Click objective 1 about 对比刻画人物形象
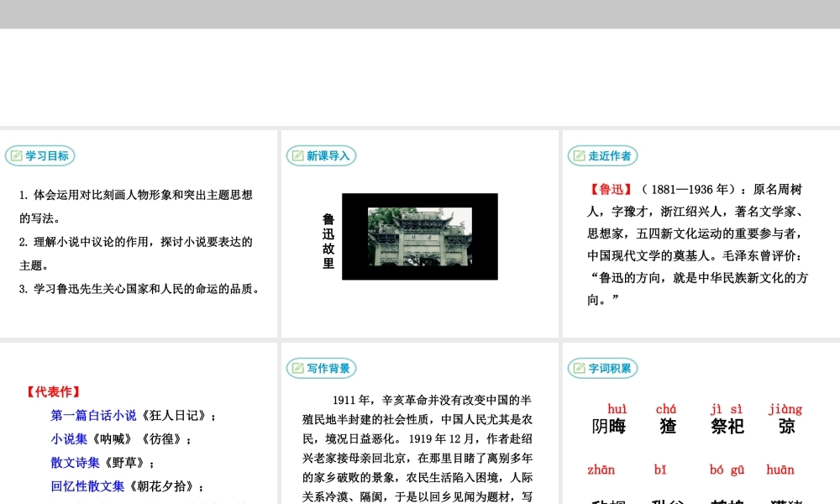840x504 pixels. [x=135, y=207]
